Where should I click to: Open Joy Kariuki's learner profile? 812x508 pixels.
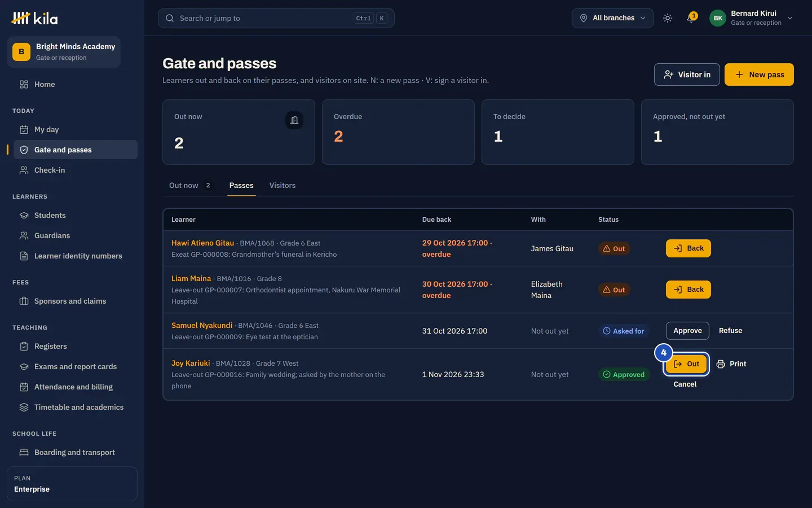[191, 363]
